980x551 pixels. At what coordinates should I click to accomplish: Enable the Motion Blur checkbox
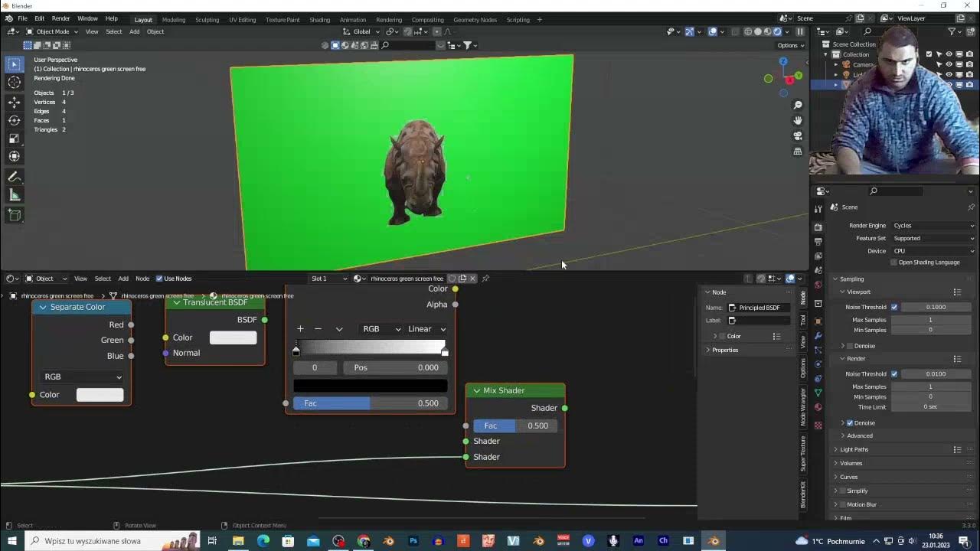click(843, 504)
